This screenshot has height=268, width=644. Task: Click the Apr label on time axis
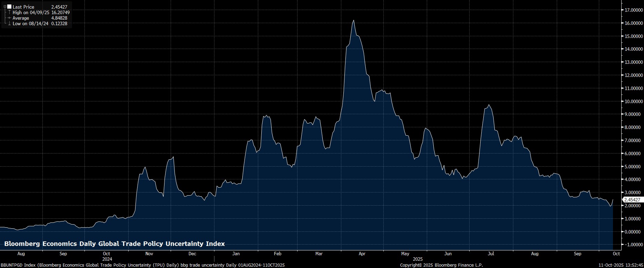click(x=362, y=254)
